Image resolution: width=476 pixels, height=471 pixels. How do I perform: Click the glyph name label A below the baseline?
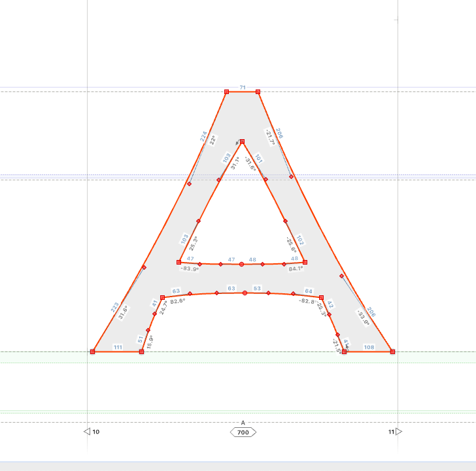pyautogui.click(x=243, y=423)
